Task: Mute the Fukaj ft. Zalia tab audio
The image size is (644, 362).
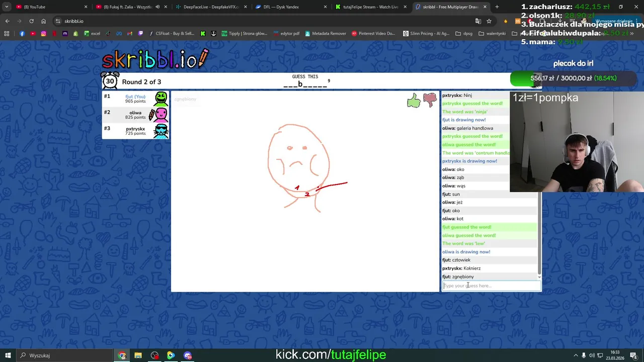Action: (157, 7)
